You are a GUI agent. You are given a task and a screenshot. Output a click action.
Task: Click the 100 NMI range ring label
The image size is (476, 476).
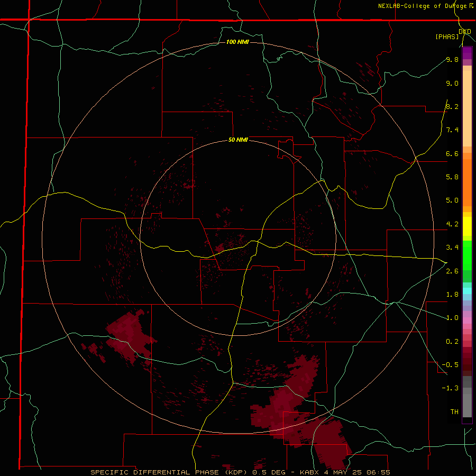(237, 42)
